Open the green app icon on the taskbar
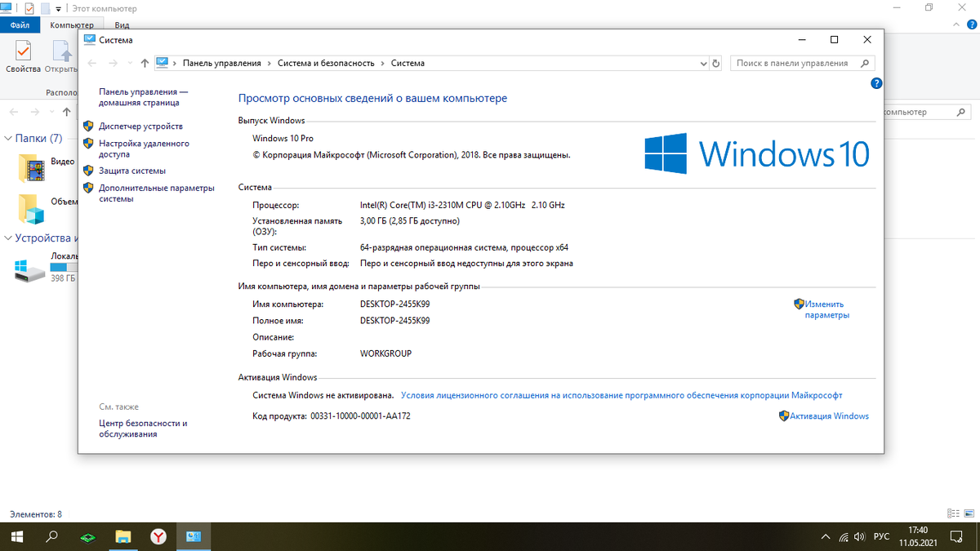Image resolution: width=980 pixels, height=551 pixels. click(x=87, y=537)
